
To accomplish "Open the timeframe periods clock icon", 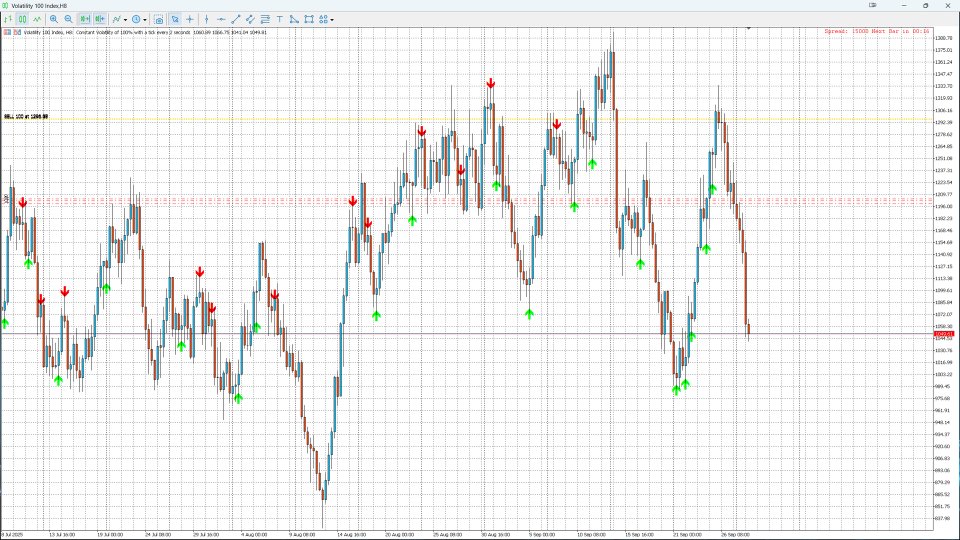I will point(136,19).
